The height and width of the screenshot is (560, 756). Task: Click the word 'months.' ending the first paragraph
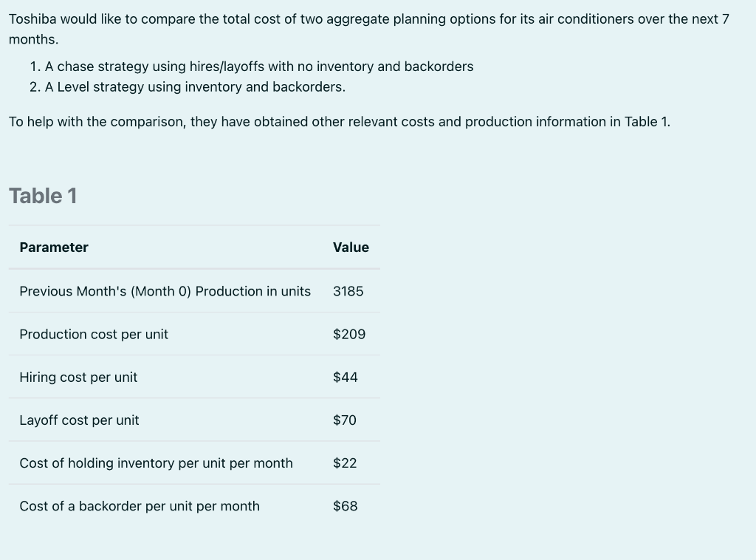point(33,39)
